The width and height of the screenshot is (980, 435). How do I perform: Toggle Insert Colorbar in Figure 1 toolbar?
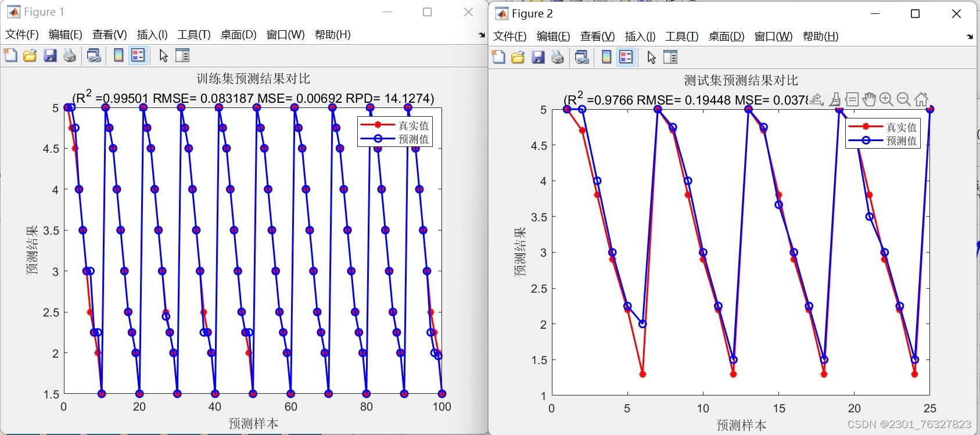point(119,56)
